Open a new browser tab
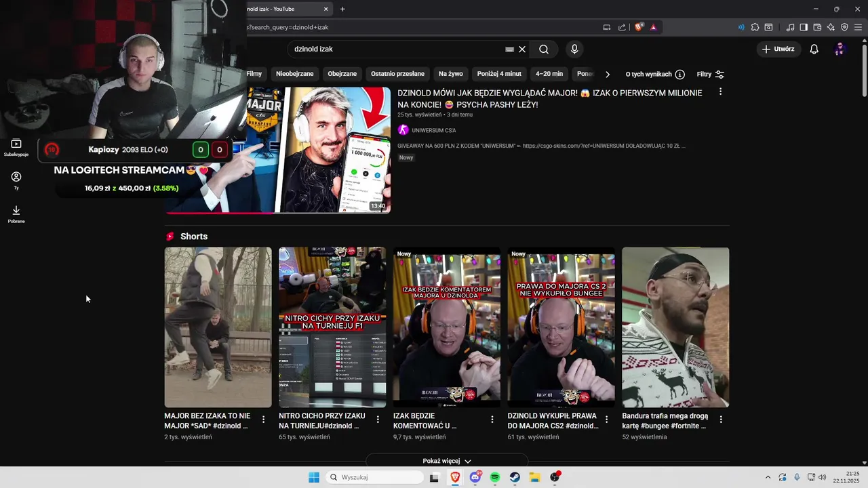868x488 pixels. [342, 9]
